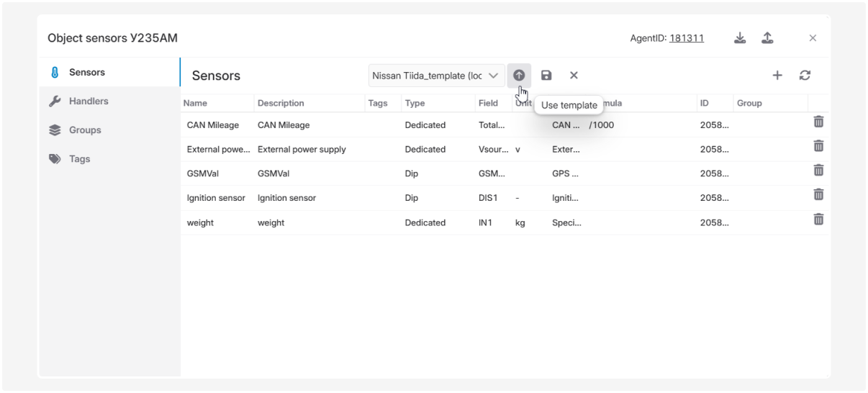Sort table by Type column header

tap(415, 104)
